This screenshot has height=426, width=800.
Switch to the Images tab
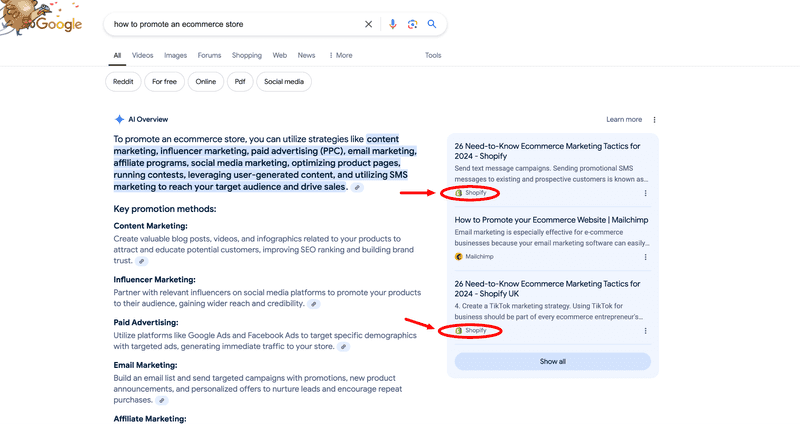click(176, 56)
